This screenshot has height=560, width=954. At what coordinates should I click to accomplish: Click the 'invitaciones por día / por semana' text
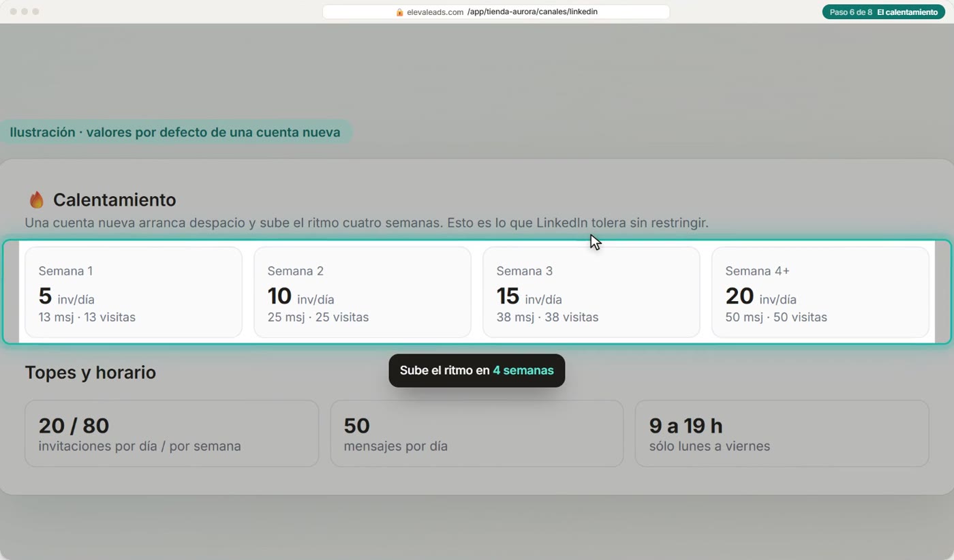tap(140, 446)
